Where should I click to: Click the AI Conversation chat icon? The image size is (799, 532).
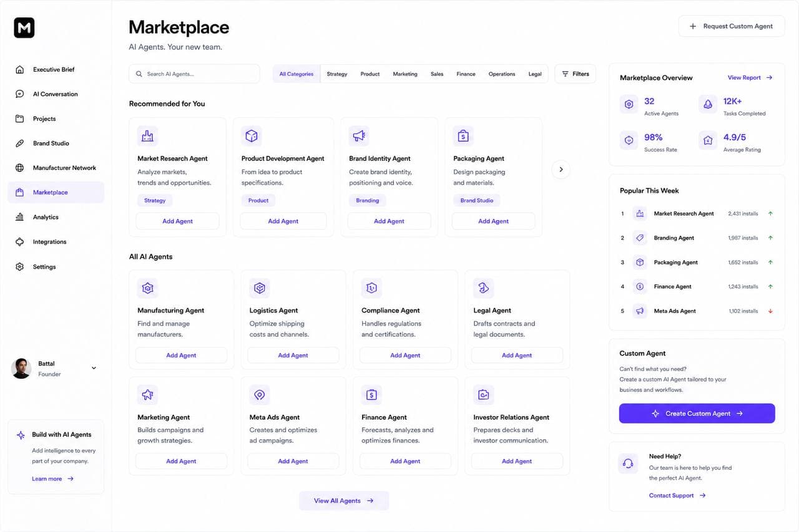coord(20,94)
